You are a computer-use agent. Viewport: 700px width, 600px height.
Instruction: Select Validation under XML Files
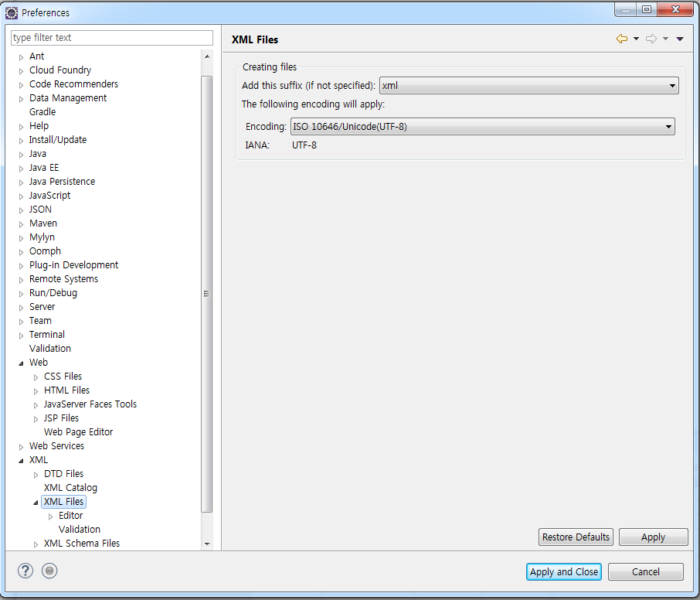[x=80, y=529]
